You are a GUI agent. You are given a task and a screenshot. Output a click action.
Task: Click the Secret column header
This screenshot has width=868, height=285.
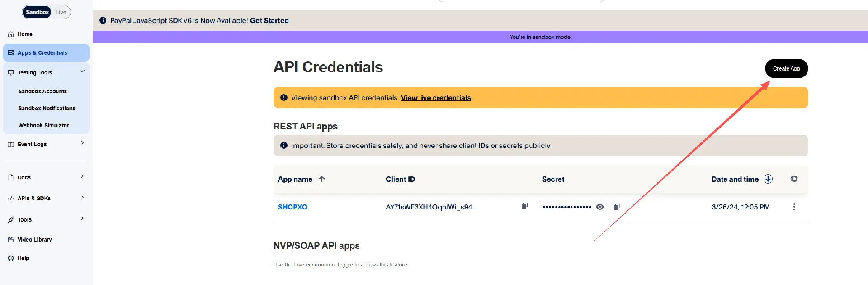(x=553, y=179)
